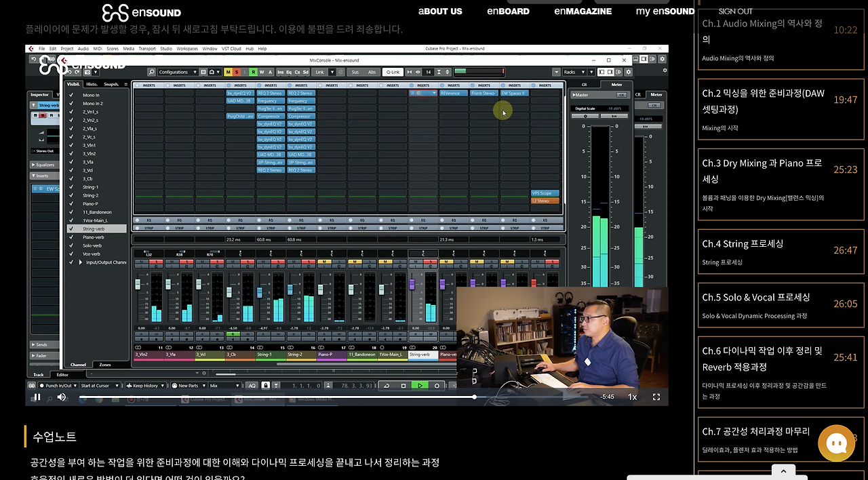Switch to the Zones tab

[105, 365]
